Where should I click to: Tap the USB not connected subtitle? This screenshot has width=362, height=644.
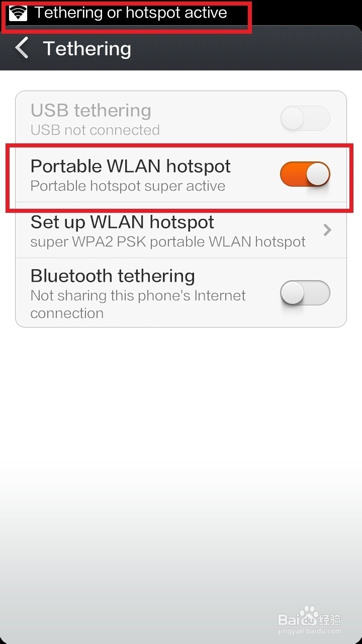[x=95, y=130]
